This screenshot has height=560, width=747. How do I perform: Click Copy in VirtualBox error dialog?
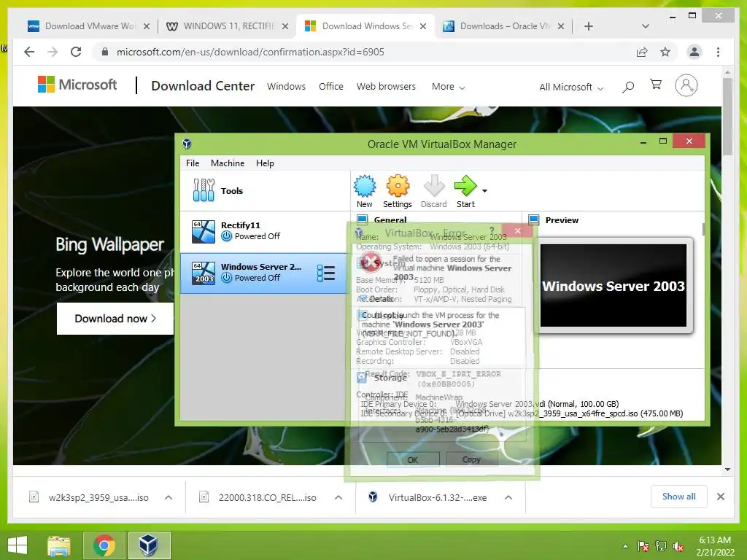pos(471,459)
